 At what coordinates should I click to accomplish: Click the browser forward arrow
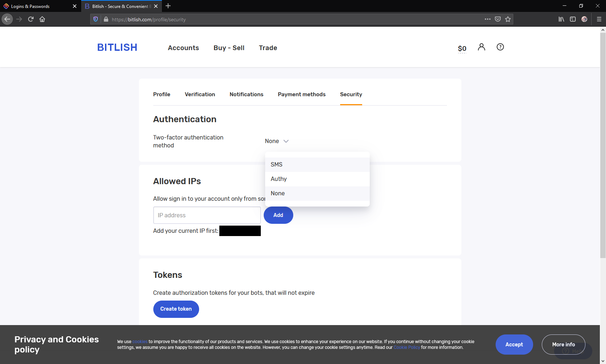19,19
